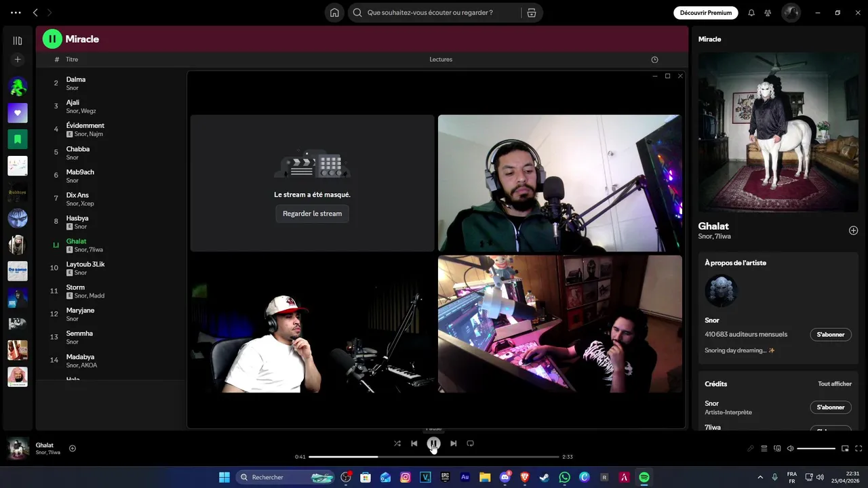
Task: Open the user profile avatar menu
Action: point(791,12)
